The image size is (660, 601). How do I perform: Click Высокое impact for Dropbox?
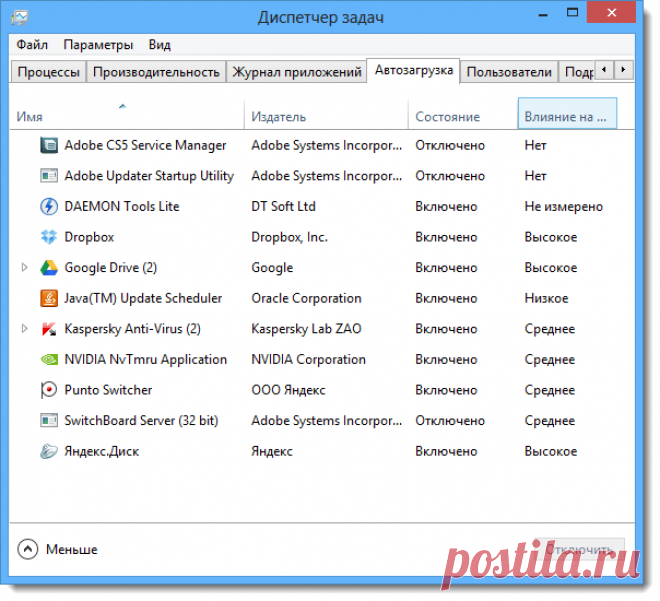(x=551, y=237)
